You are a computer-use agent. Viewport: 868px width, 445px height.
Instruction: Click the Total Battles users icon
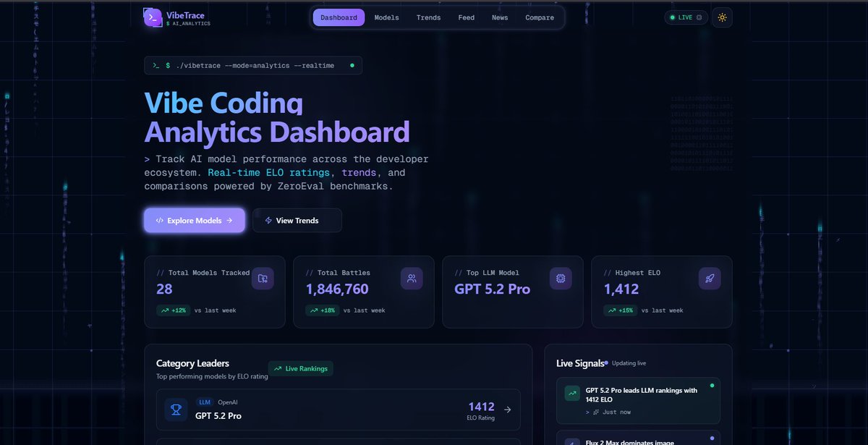[412, 279]
